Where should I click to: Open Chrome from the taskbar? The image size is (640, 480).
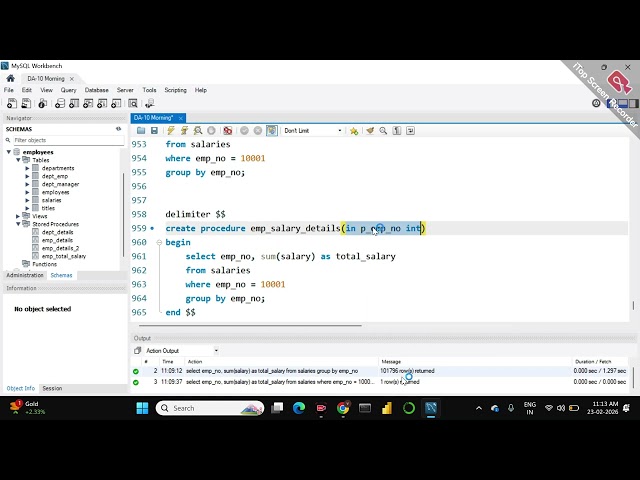pos(343,408)
